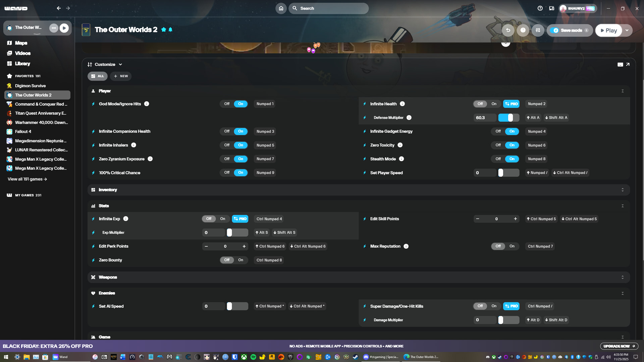The image size is (644, 362).
Task: Open the mod settings sliders icon
Action: coord(538,30)
